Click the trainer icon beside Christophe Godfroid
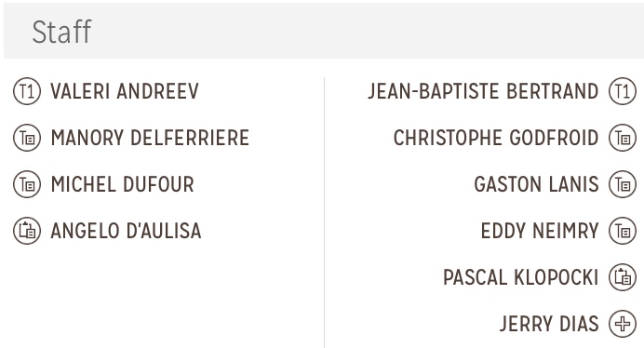This screenshot has height=348, width=644. click(623, 138)
